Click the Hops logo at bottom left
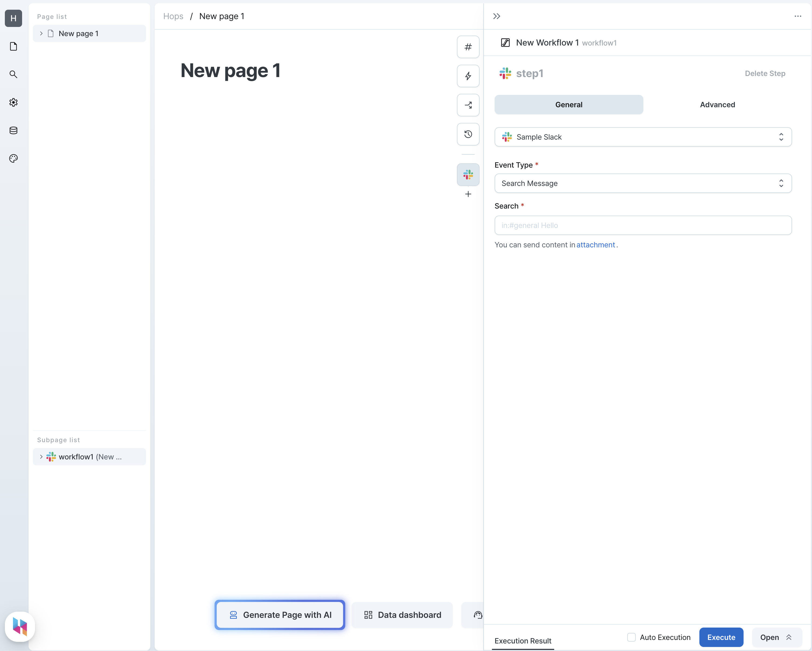 (x=20, y=626)
